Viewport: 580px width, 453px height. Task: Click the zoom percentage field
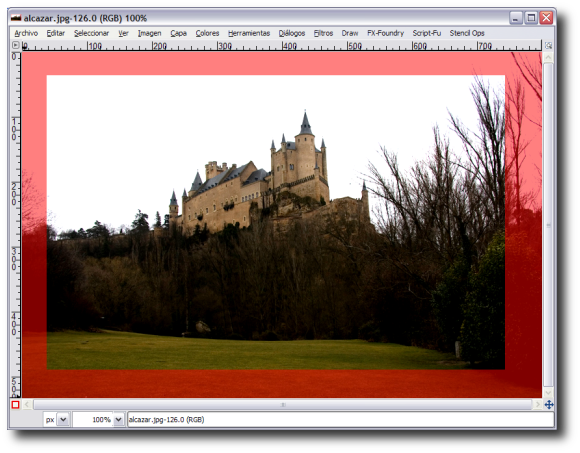(x=93, y=420)
